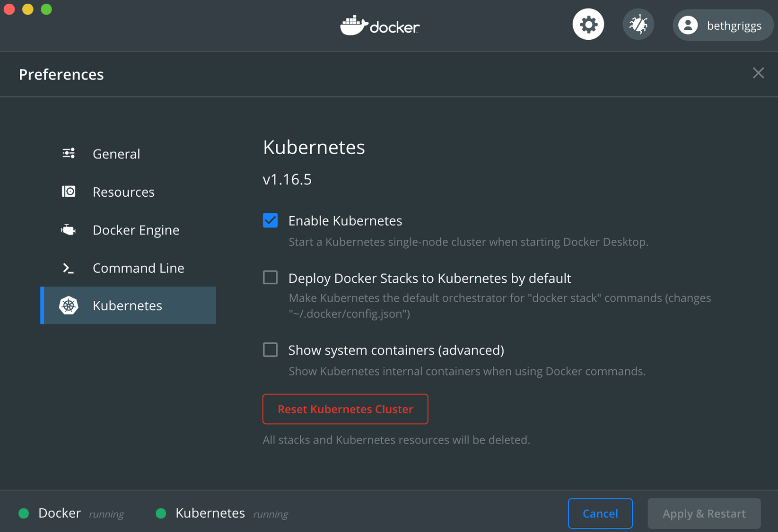Click the Docker whale logo
This screenshot has height=532, width=778.
point(379,25)
